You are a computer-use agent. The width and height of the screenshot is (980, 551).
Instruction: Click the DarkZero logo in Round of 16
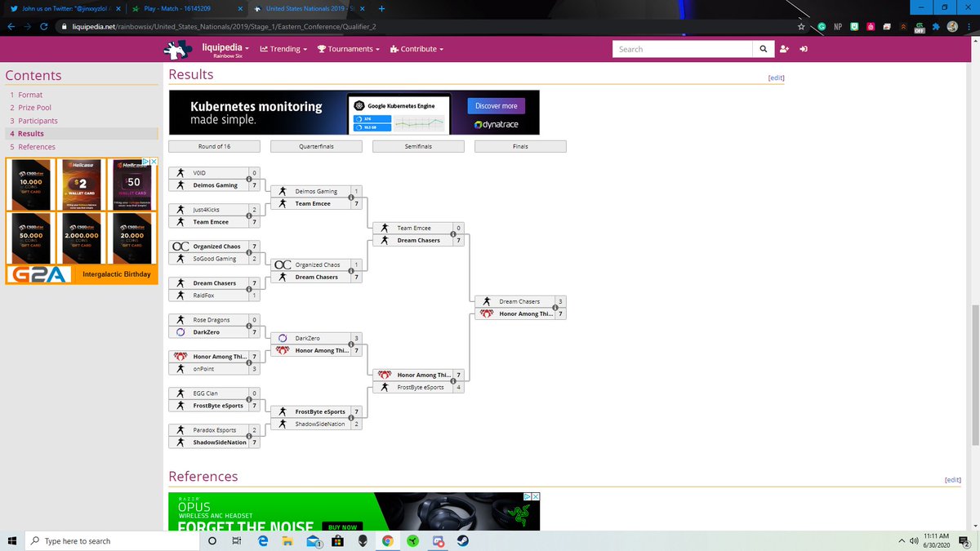click(x=180, y=332)
